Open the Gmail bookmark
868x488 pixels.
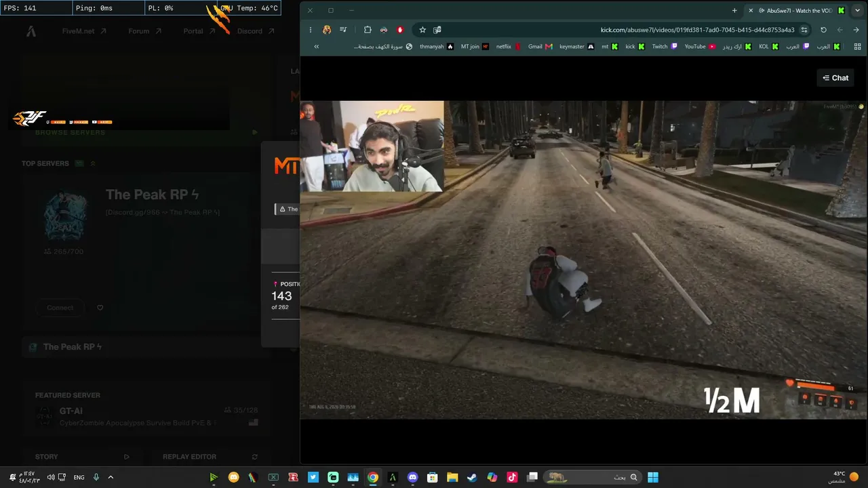pyautogui.click(x=540, y=47)
